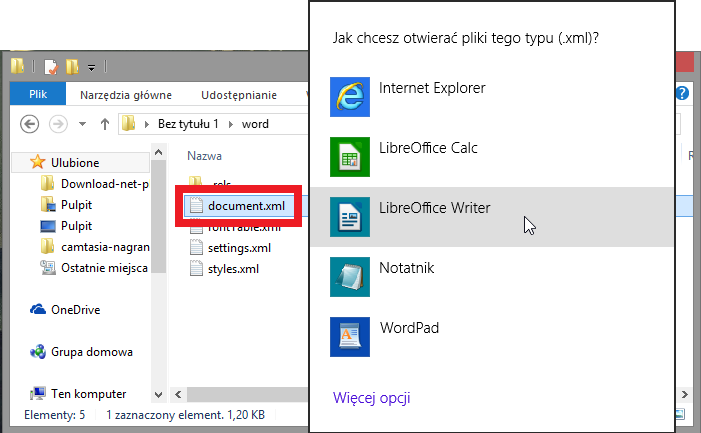The width and height of the screenshot is (701, 433).
Task: Click the word breadcrumb segment
Action: [x=255, y=124]
